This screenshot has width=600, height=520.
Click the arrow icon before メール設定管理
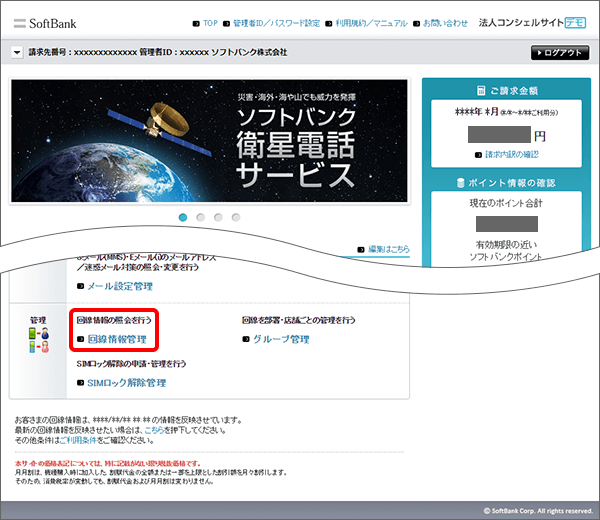click(80, 286)
